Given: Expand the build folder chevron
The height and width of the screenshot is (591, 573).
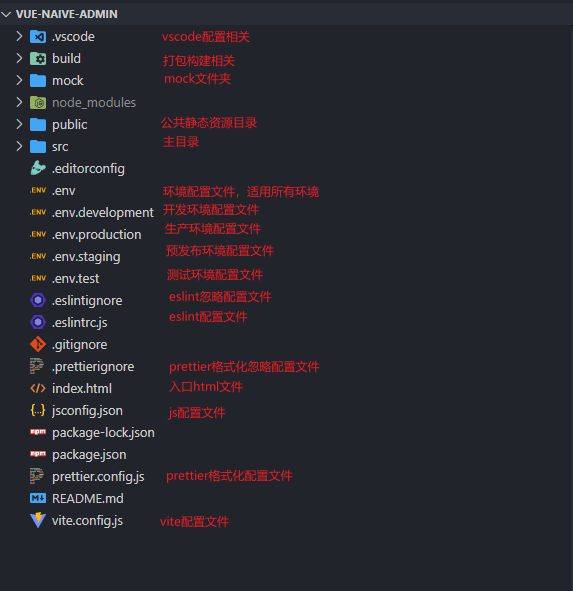Looking at the screenshot, I should pos(19,58).
